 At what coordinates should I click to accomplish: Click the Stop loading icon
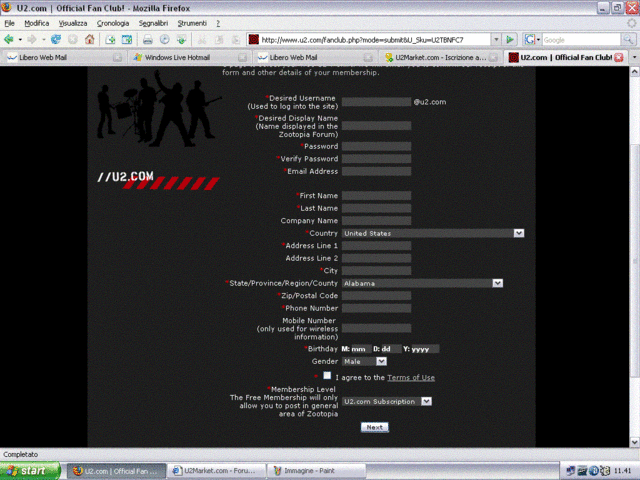[73, 40]
